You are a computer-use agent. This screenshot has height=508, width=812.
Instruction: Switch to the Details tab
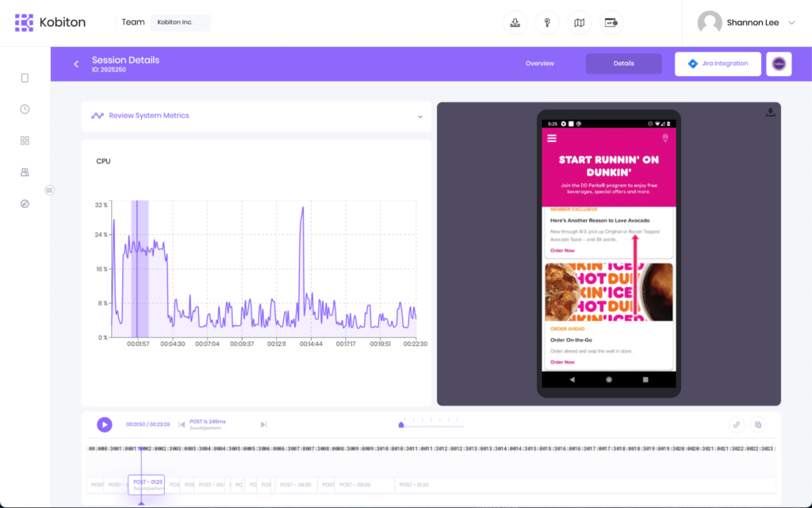pyautogui.click(x=623, y=63)
